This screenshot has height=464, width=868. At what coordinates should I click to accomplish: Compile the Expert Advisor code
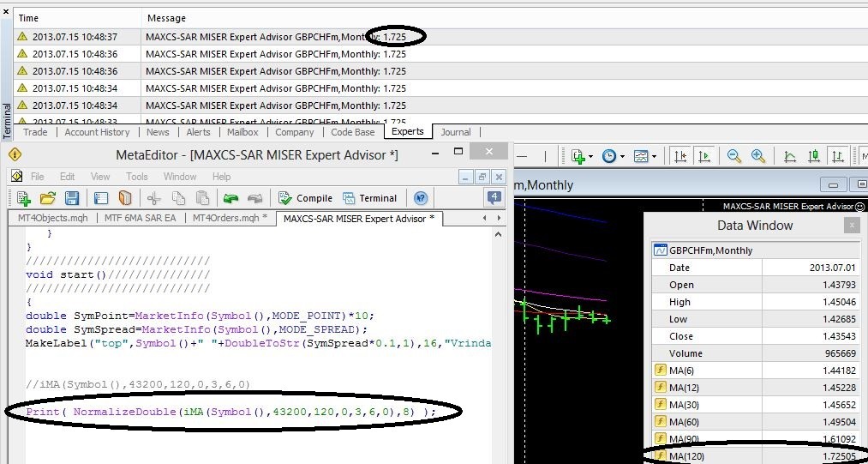(305, 198)
